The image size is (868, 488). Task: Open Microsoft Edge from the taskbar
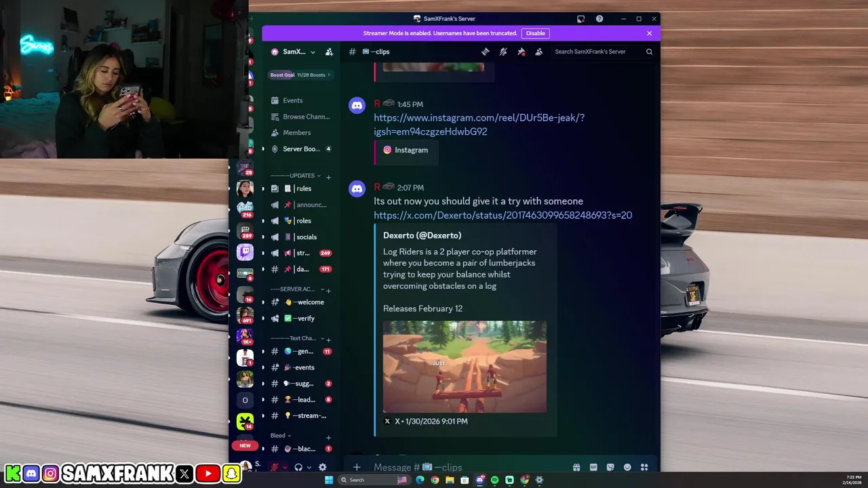(x=420, y=480)
